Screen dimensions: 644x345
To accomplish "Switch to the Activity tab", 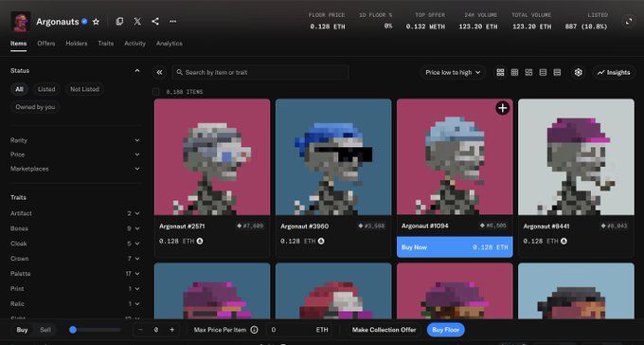I will pyautogui.click(x=134, y=44).
